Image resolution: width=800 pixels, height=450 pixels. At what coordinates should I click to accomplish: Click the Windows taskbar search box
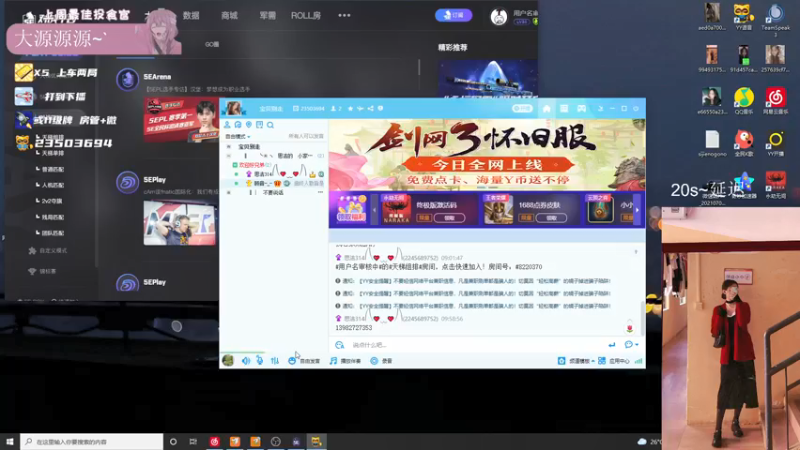(x=92, y=441)
